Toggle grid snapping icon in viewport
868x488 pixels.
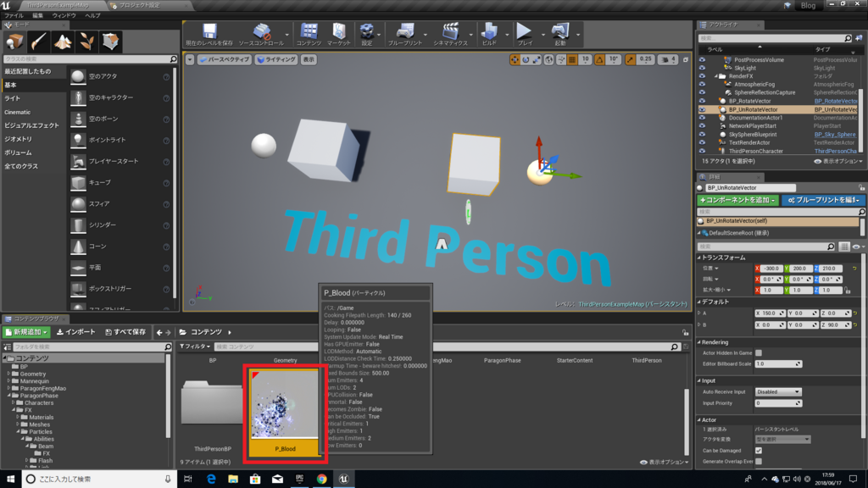pyautogui.click(x=572, y=59)
